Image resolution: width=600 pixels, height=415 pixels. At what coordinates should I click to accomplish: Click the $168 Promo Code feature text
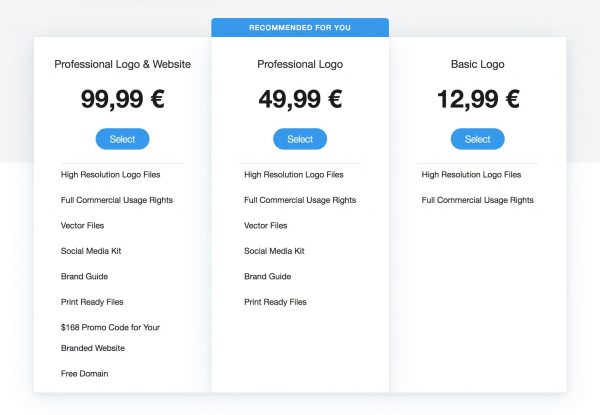point(110,327)
